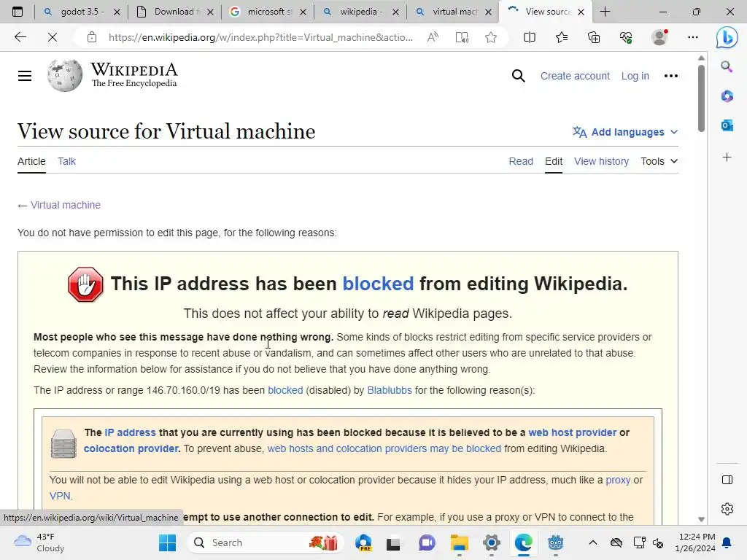This screenshot has height=560, width=747.
Task: Open sidebar Search icon
Action: click(727, 66)
